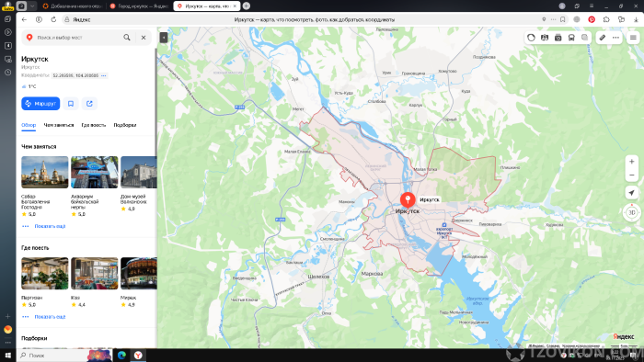Open the Pinterest extension icon
The height and width of the screenshot is (362, 644).
(592, 19)
